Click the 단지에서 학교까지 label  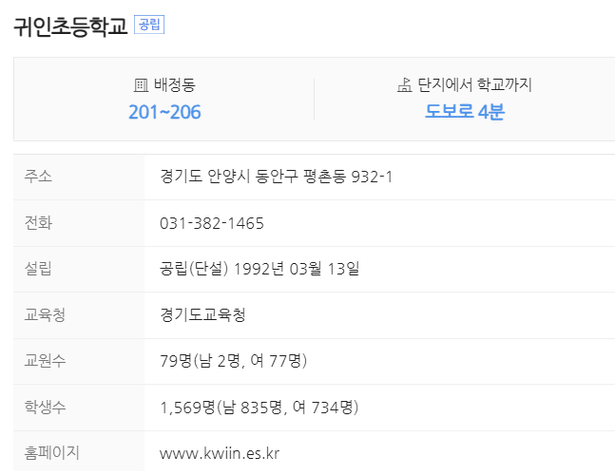pos(475,85)
